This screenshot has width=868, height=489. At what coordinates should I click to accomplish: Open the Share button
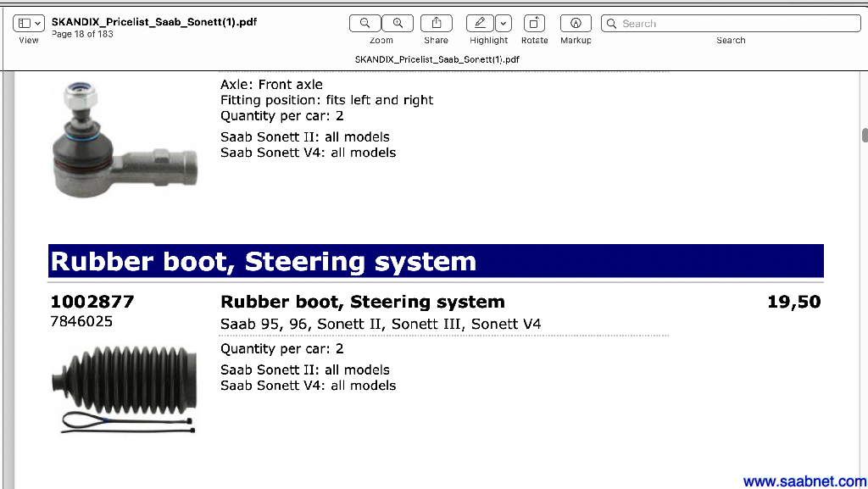pos(437,23)
